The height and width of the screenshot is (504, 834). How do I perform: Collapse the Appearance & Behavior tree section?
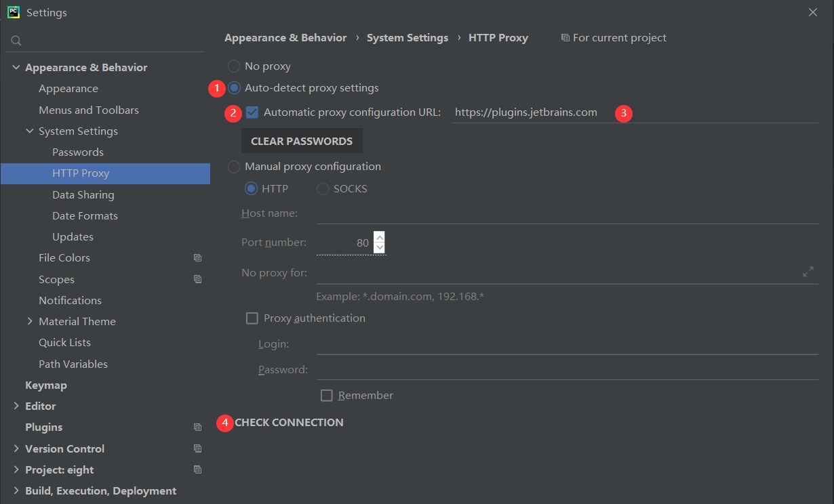pos(16,67)
